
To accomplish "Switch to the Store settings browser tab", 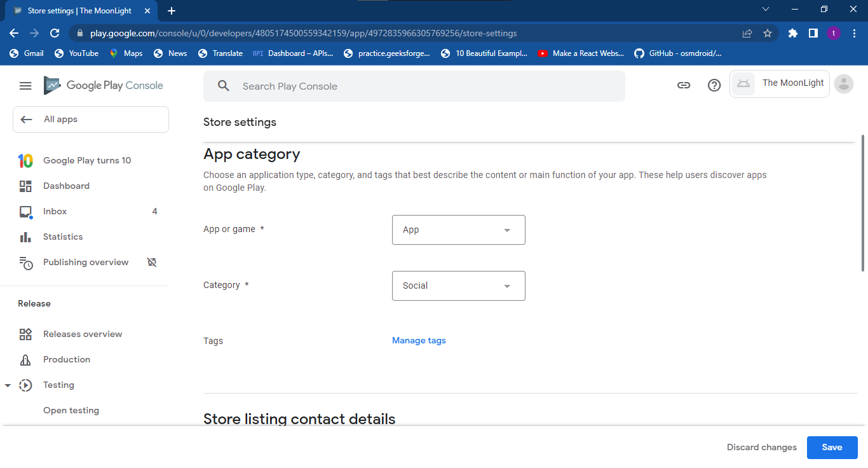I will [x=79, y=11].
